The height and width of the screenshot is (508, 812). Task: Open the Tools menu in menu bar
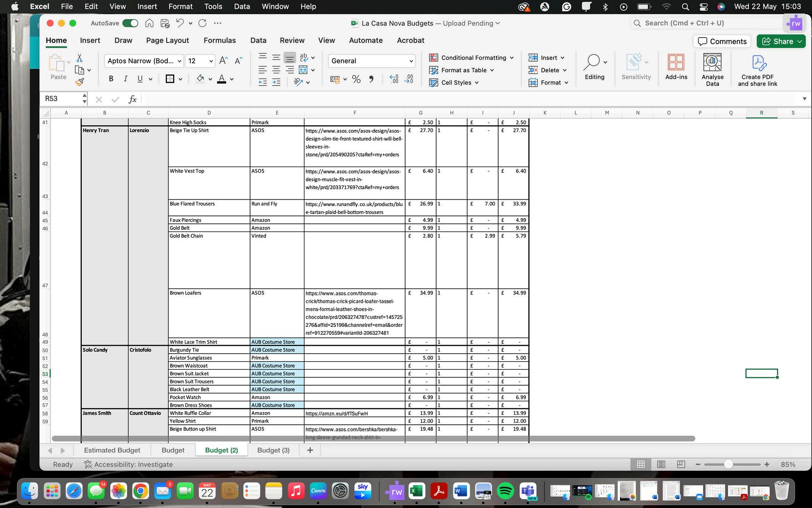[213, 7]
